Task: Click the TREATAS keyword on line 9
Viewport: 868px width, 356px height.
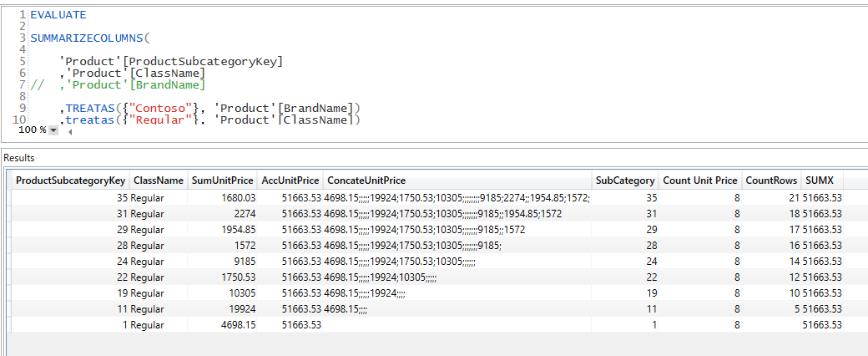Action: (x=89, y=108)
